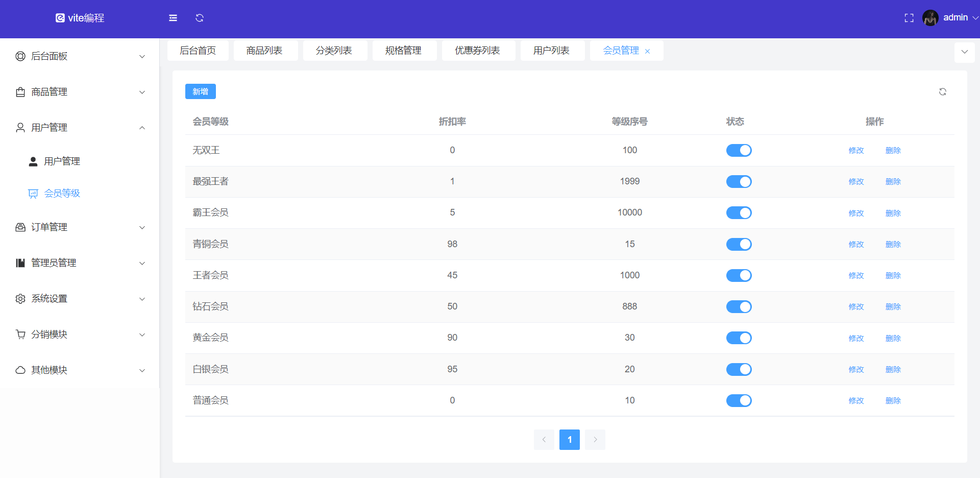Delete the 黄金会员 row
Image resolution: width=980 pixels, height=478 pixels.
click(x=893, y=339)
